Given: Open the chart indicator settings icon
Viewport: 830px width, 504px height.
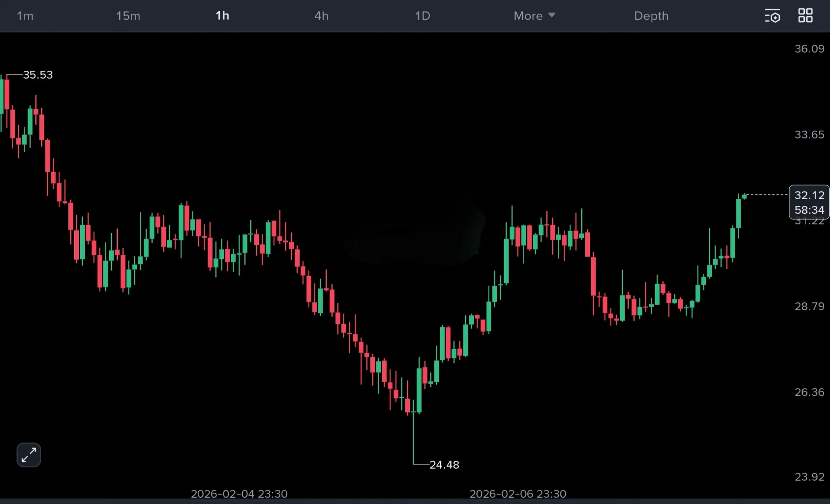Looking at the screenshot, I should coord(772,16).
